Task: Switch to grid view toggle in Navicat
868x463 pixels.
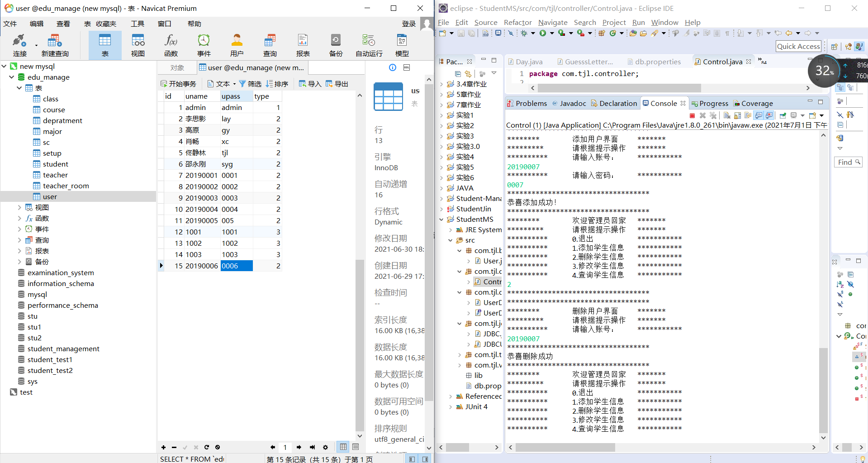Action: click(x=343, y=447)
